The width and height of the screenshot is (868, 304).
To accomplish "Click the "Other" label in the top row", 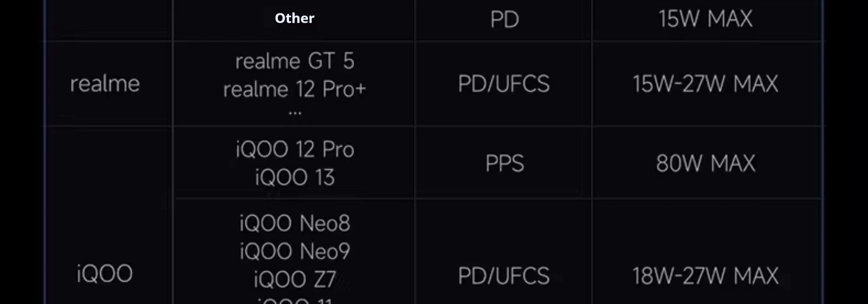I will (x=294, y=18).
